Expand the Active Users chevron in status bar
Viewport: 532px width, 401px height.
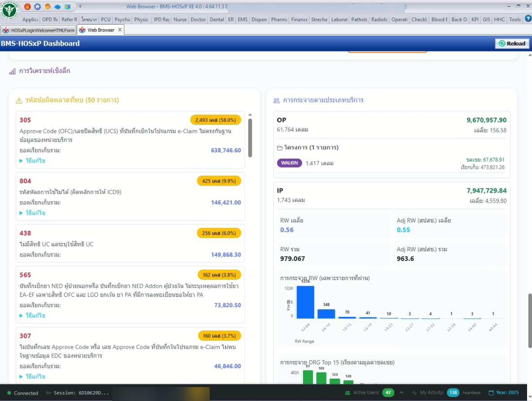tap(401, 392)
